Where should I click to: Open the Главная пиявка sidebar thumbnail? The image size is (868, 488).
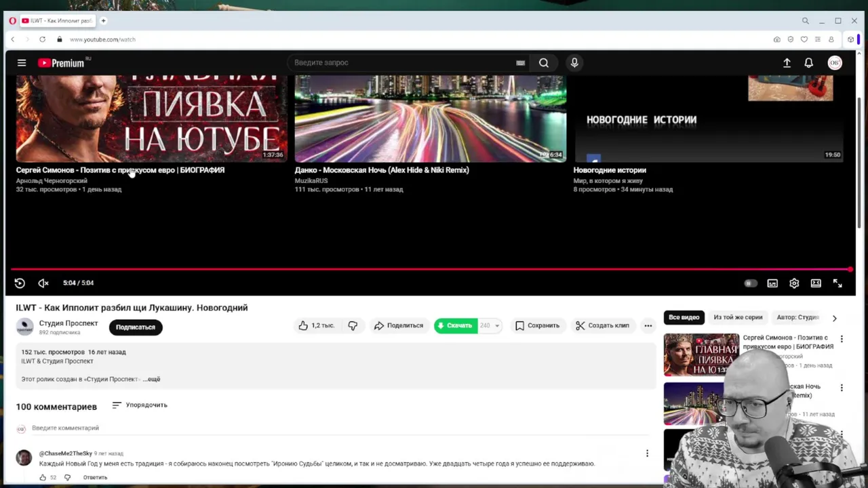coord(701,354)
